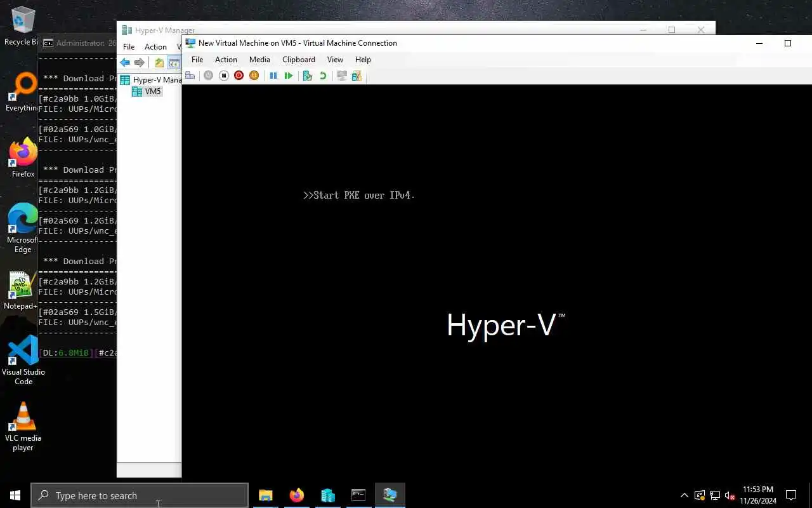Open the Firefox desktop shortcut

point(23,158)
